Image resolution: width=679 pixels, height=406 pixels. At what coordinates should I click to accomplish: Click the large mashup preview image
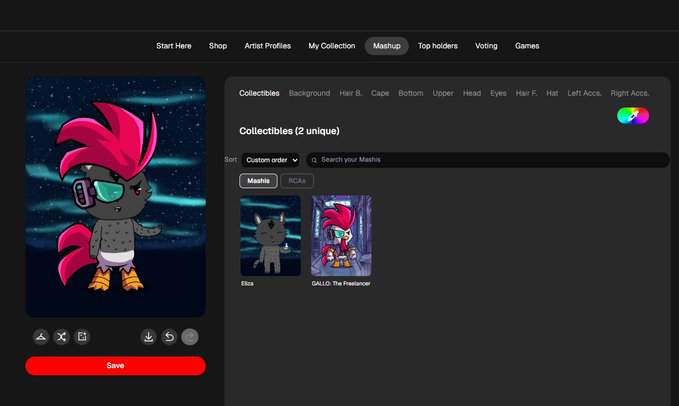(x=116, y=197)
